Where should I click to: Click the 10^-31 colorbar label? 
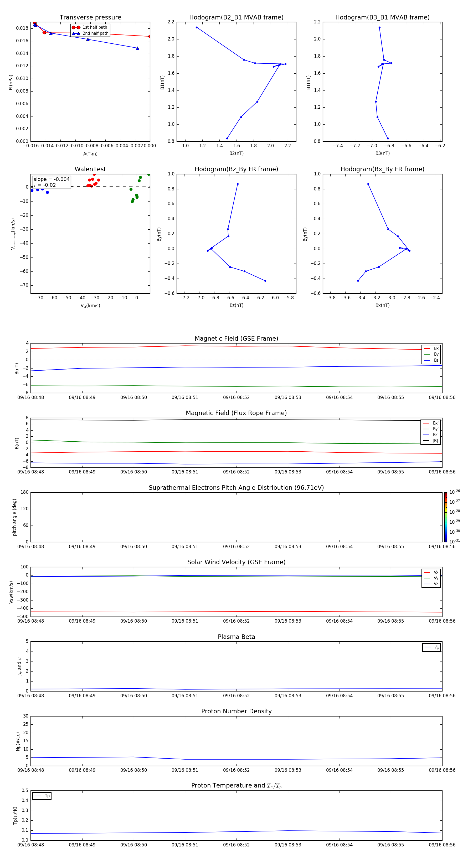point(455,542)
